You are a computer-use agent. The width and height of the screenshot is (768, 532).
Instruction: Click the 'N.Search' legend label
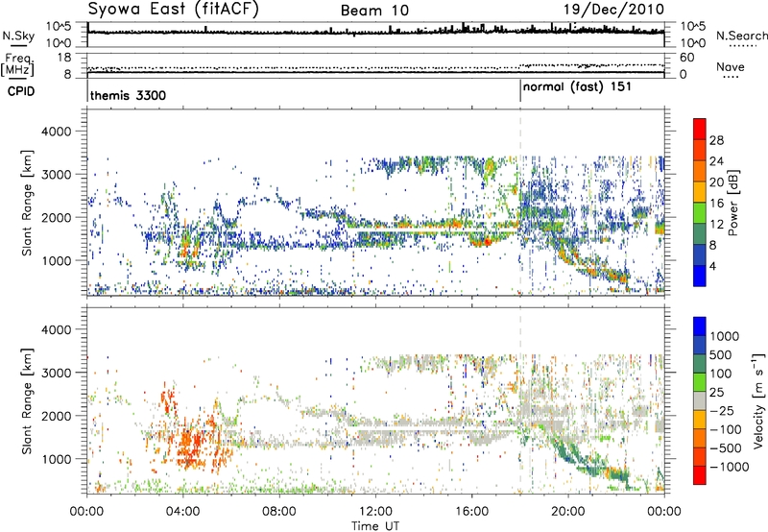(x=741, y=36)
